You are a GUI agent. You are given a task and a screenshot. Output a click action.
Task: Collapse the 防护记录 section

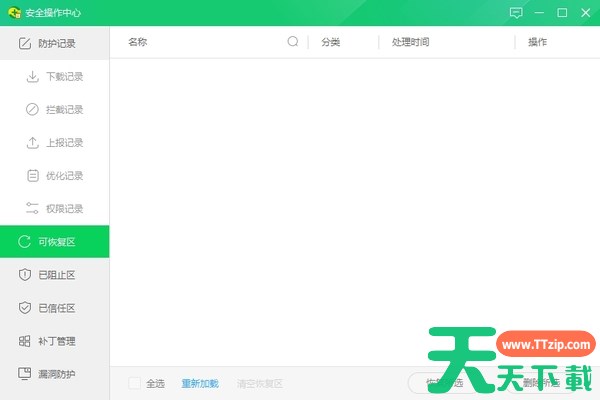click(55, 43)
